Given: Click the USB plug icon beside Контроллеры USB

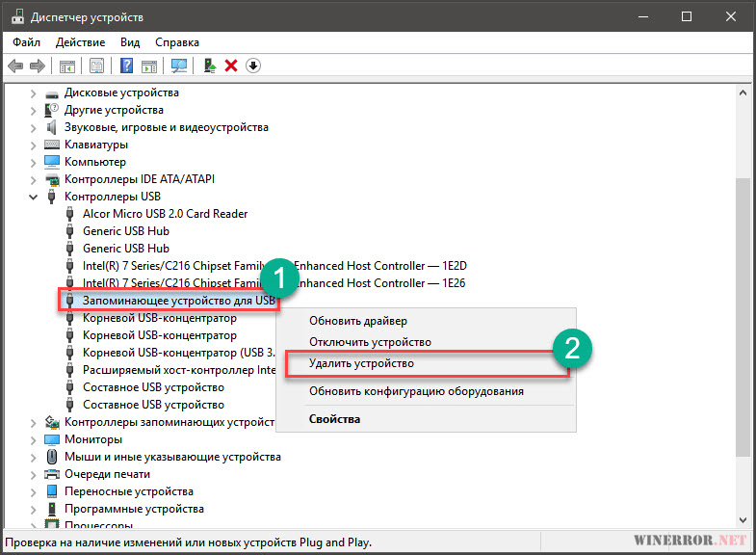Looking at the screenshot, I should (x=52, y=197).
